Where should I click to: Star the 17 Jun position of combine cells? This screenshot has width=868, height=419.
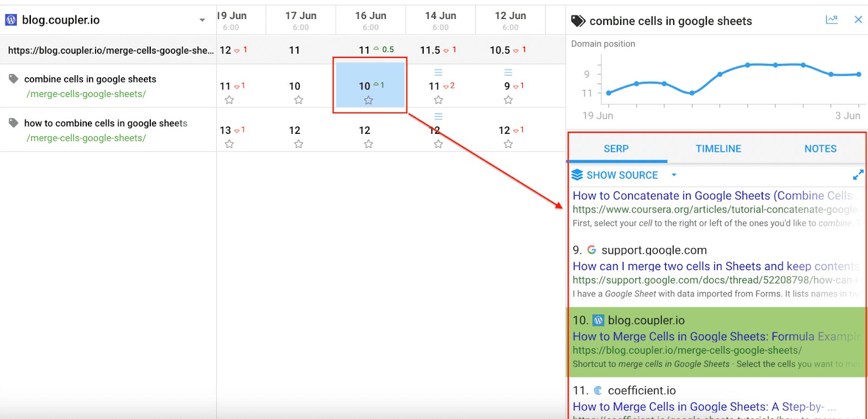point(298,100)
